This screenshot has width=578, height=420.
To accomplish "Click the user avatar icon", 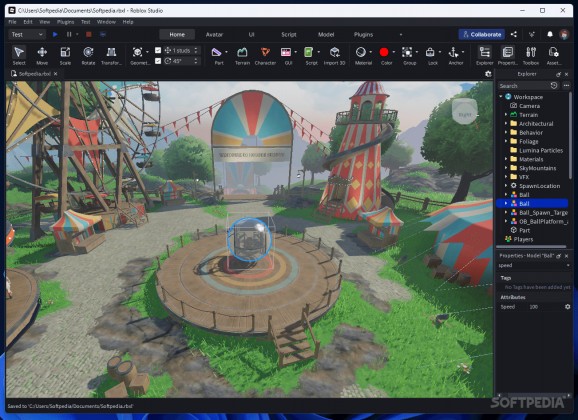I will click(564, 34).
